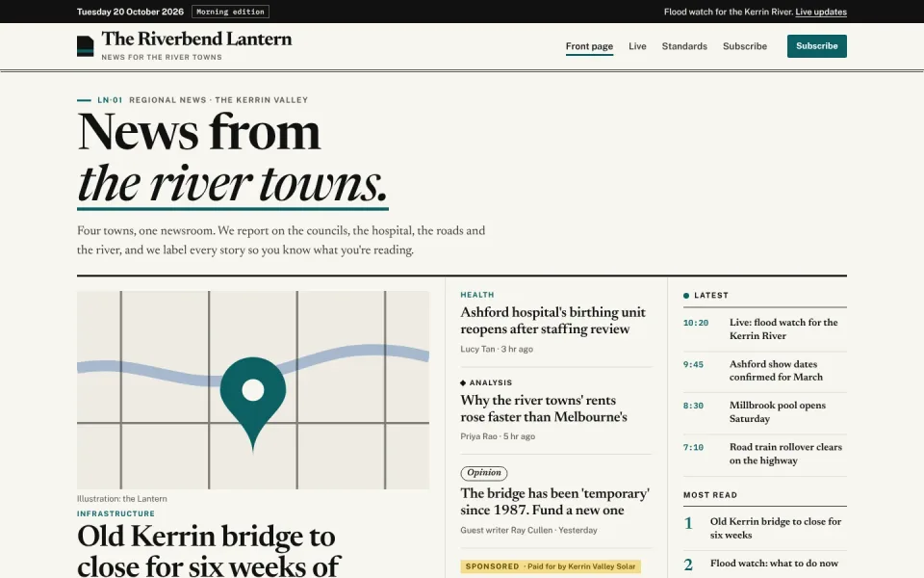The width and height of the screenshot is (924, 578).
Task: Click the Morning edition badge
Action: (230, 12)
